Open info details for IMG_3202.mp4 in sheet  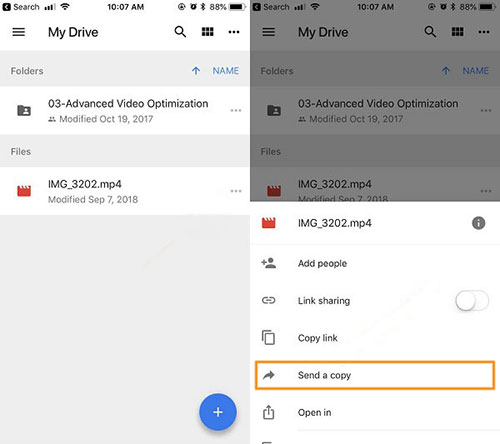pos(479,223)
